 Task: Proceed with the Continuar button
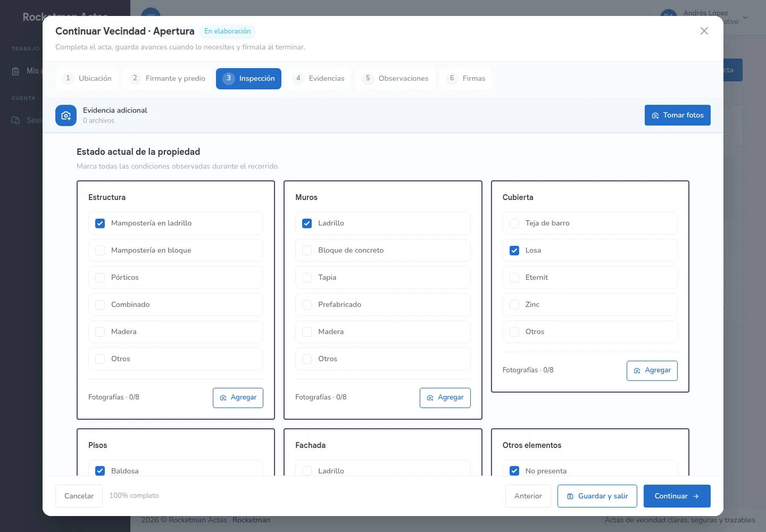tap(677, 496)
